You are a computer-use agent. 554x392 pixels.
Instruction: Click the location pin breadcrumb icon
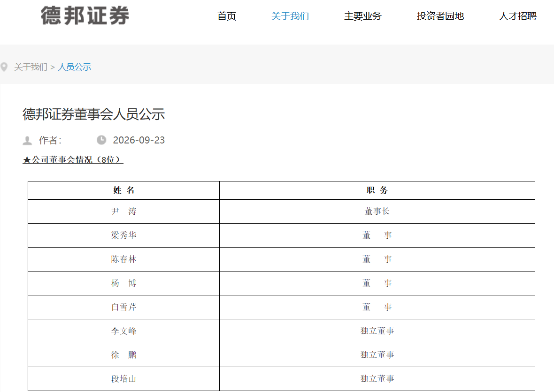(4, 67)
